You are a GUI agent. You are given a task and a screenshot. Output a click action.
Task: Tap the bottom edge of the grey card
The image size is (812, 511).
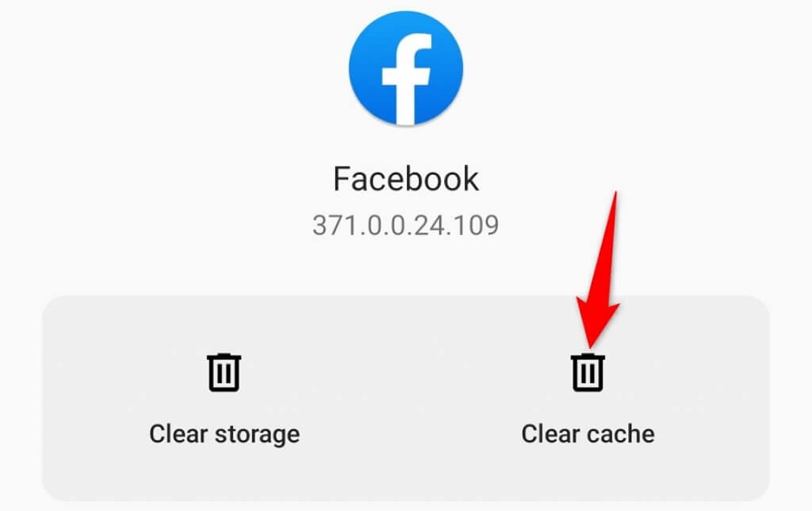(405, 498)
